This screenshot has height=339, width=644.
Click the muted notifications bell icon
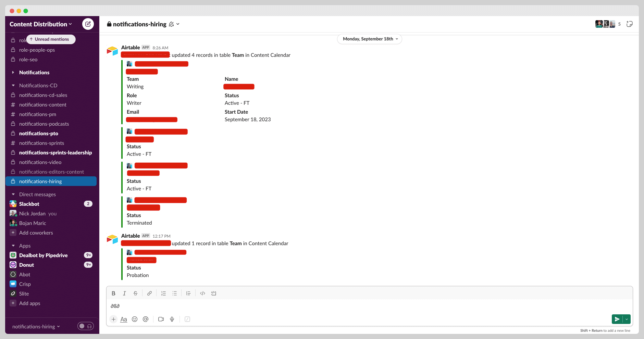click(171, 24)
